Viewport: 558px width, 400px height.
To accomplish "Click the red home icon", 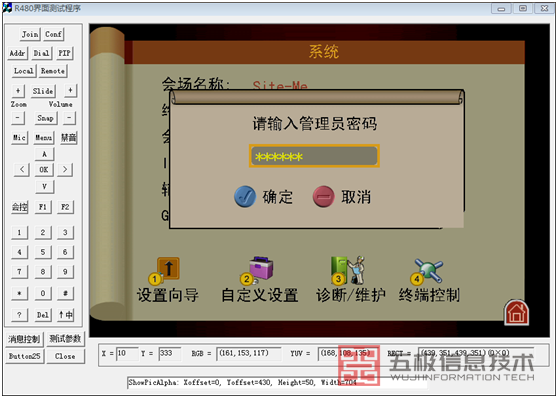I will coord(516,312).
